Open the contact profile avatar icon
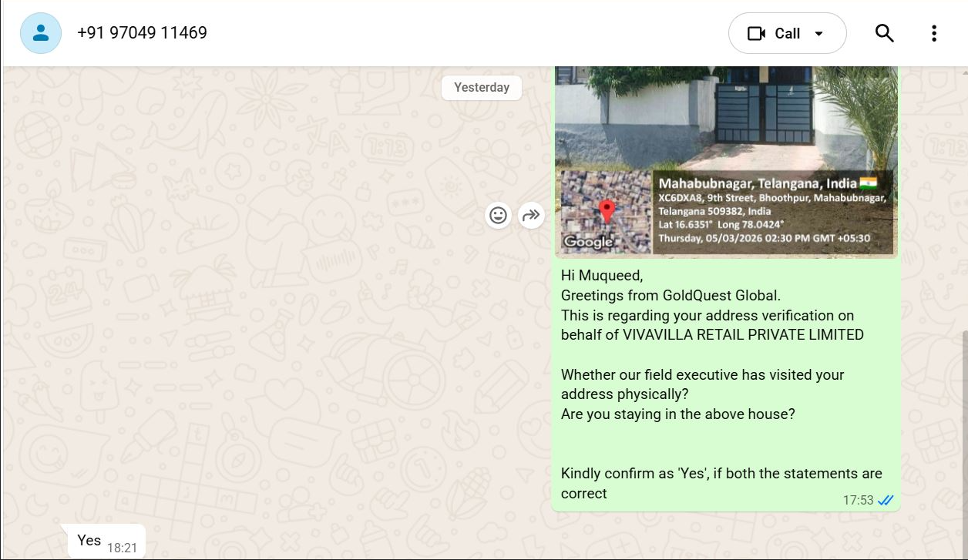 click(x=41, y=33)
